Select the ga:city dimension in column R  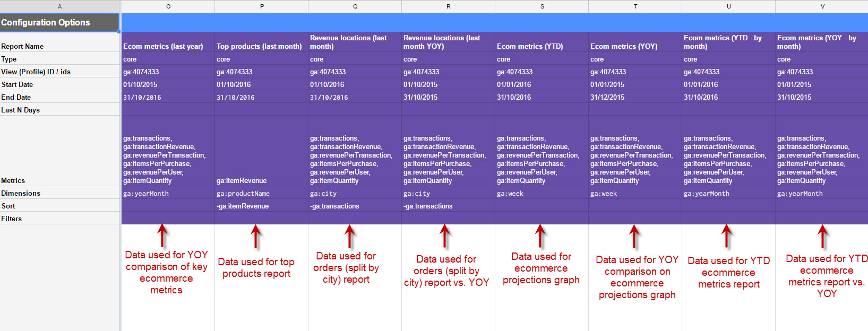449,193
